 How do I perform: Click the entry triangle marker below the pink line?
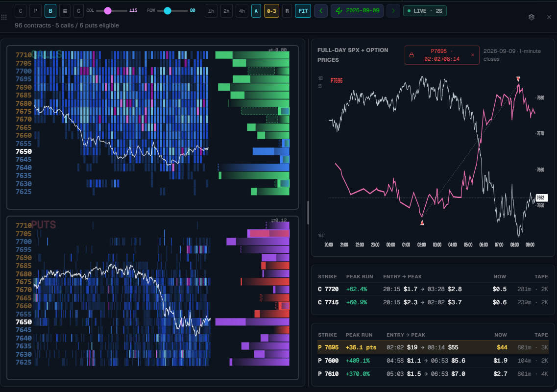(422, 222)
